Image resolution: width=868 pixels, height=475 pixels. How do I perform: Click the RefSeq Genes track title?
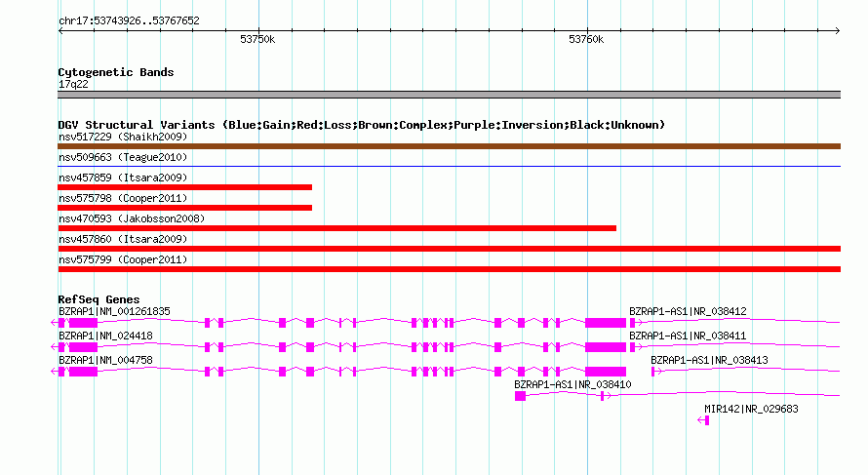tap(99, 299)
